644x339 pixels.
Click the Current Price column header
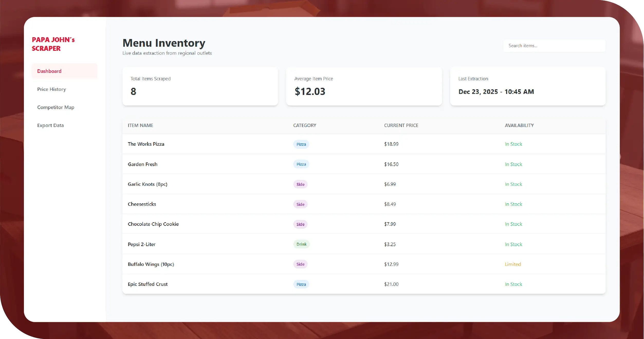tap(401, 125)
